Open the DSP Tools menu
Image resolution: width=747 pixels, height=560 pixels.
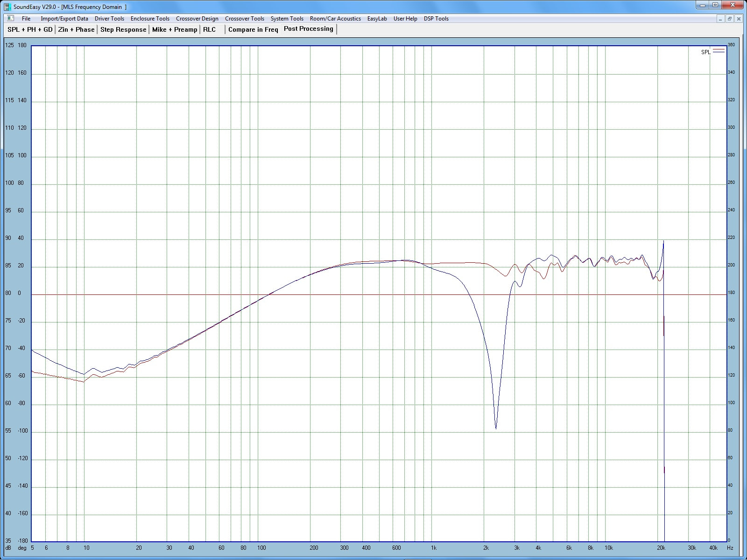436,19
